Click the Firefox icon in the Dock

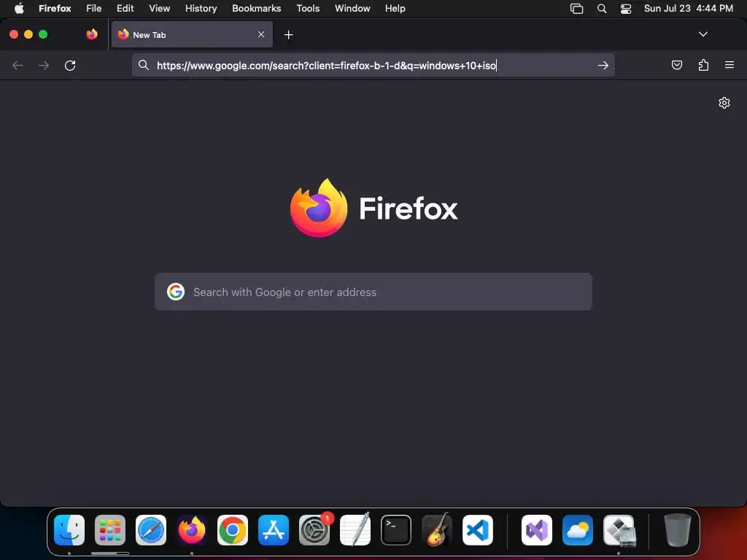tap(192, 530)
